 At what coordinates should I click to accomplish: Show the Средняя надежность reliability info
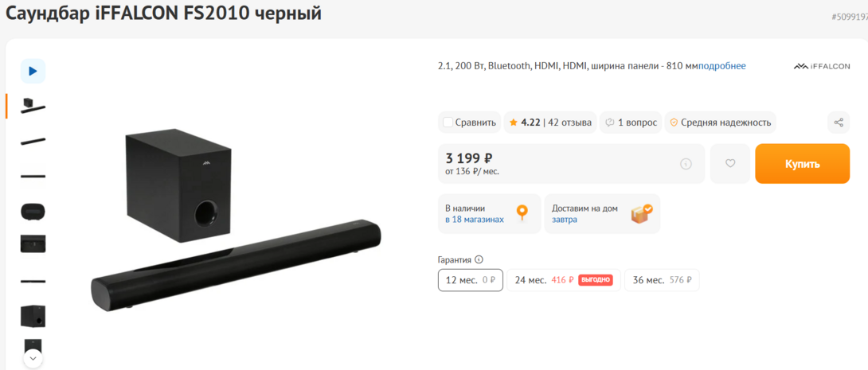coord(720,123)
